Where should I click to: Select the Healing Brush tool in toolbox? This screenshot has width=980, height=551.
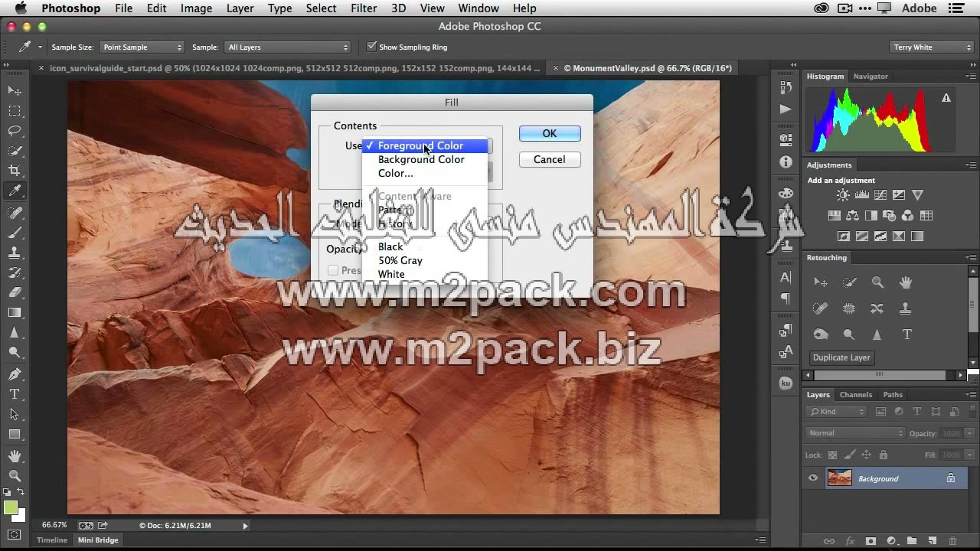pos(15,213)
